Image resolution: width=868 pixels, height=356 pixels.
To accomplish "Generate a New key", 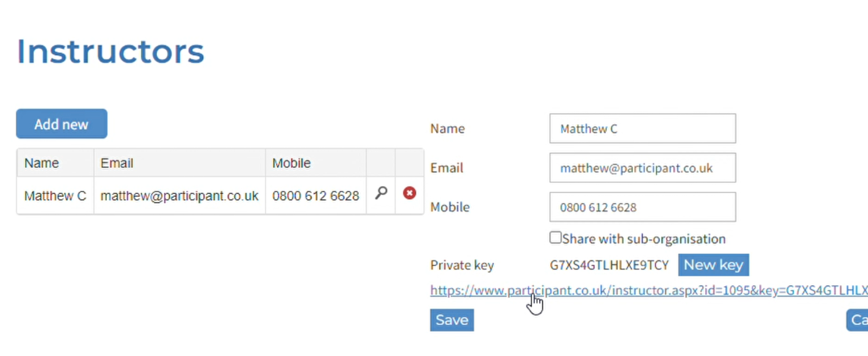I will (x=714, y=265).
